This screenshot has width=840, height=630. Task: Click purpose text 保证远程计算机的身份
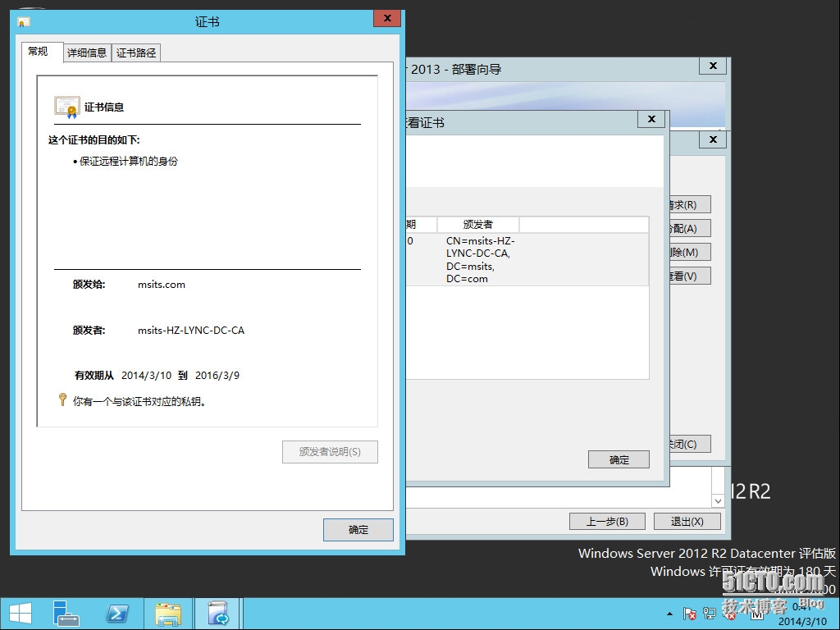[x=128, y=162]
